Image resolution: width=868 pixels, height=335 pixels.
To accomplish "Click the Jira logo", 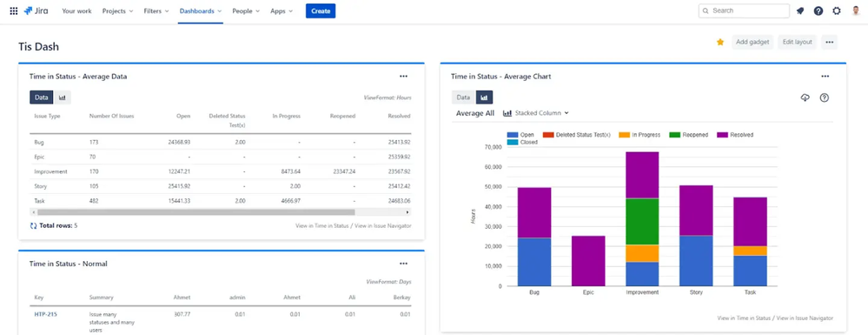I will pos(36,10).
